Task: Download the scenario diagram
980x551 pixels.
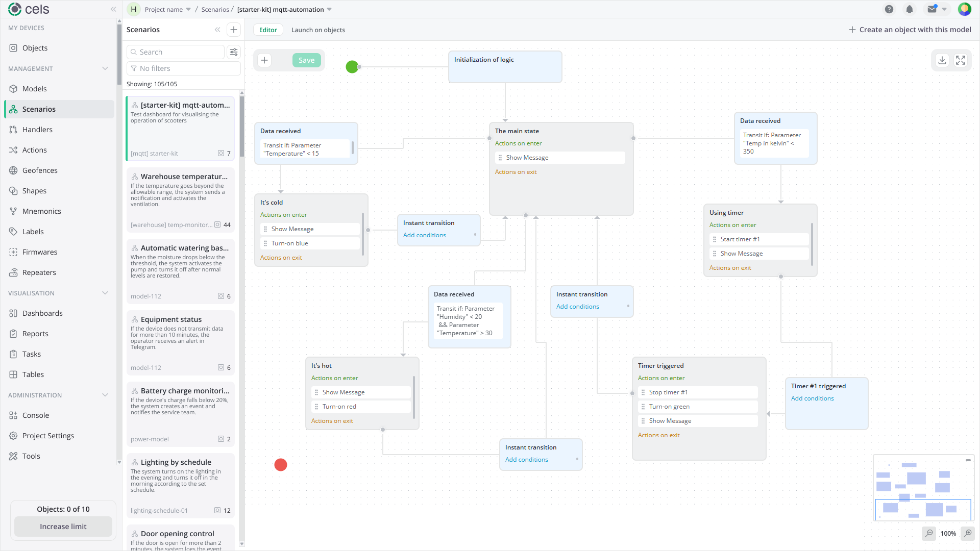Action: 942,60
